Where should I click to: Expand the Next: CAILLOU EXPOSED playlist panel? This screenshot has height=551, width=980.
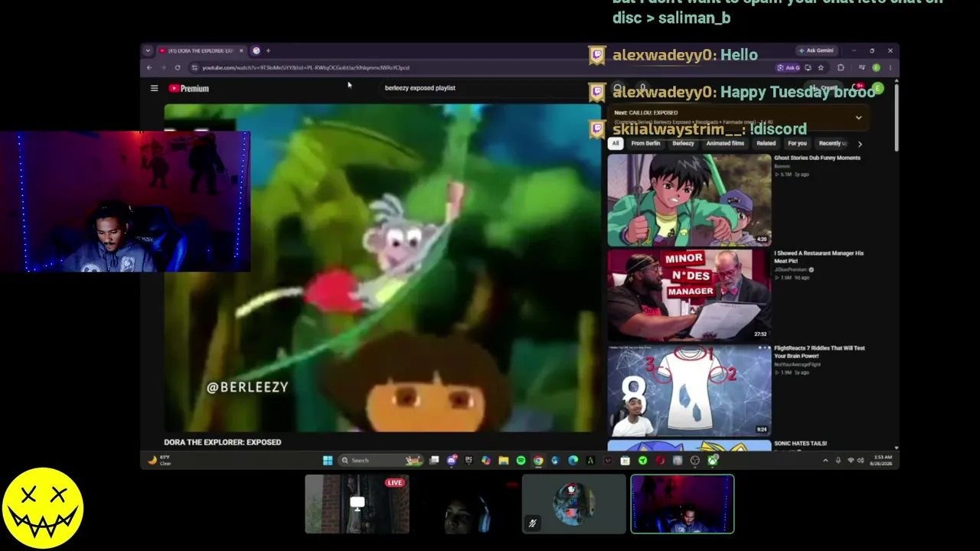pos(858,118)
